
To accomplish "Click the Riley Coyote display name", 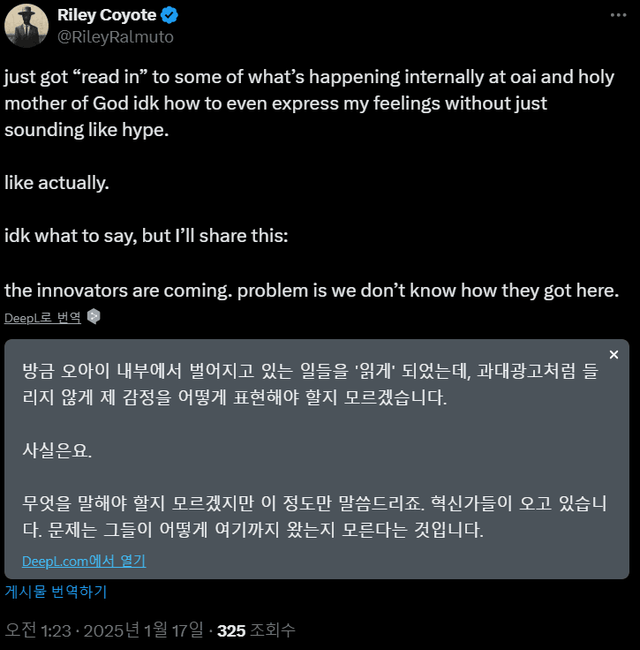I will click(x=107, y=15).
